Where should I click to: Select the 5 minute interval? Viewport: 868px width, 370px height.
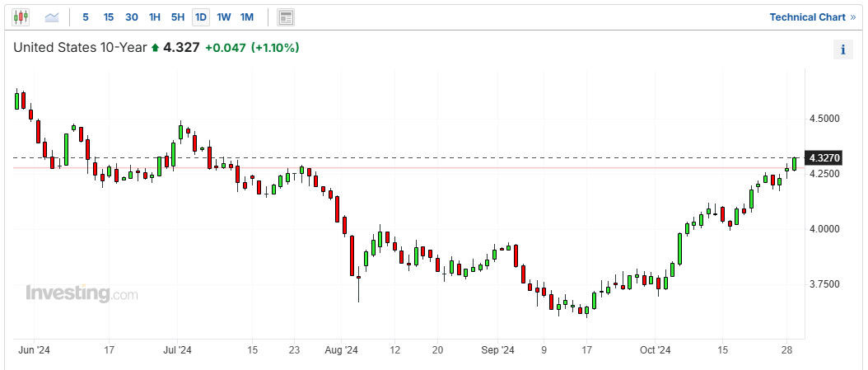click(x=86, y=17)
